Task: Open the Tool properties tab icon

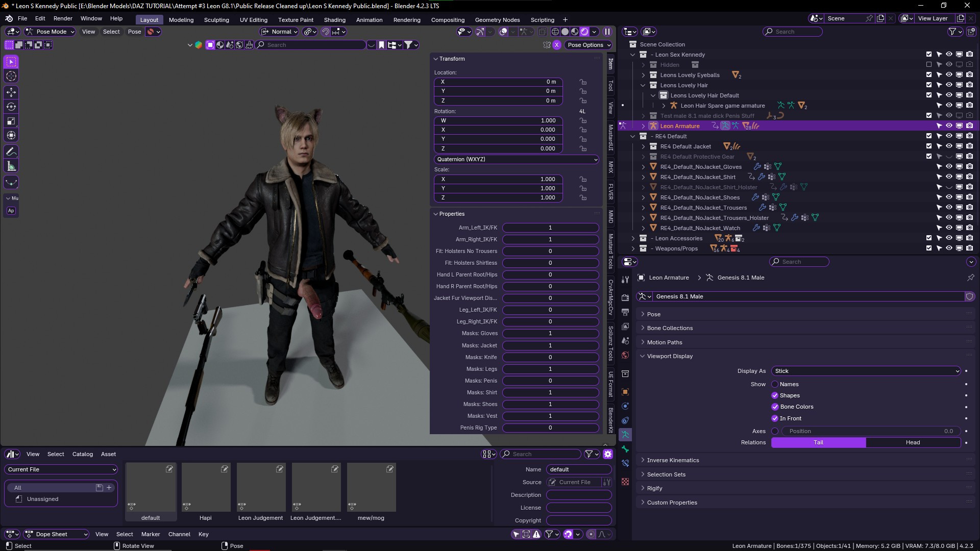Action: tap(625, 280)
